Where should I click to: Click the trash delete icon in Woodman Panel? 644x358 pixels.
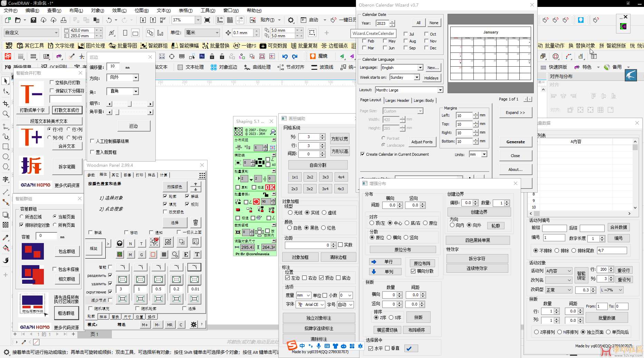click(x=195, y=223)
